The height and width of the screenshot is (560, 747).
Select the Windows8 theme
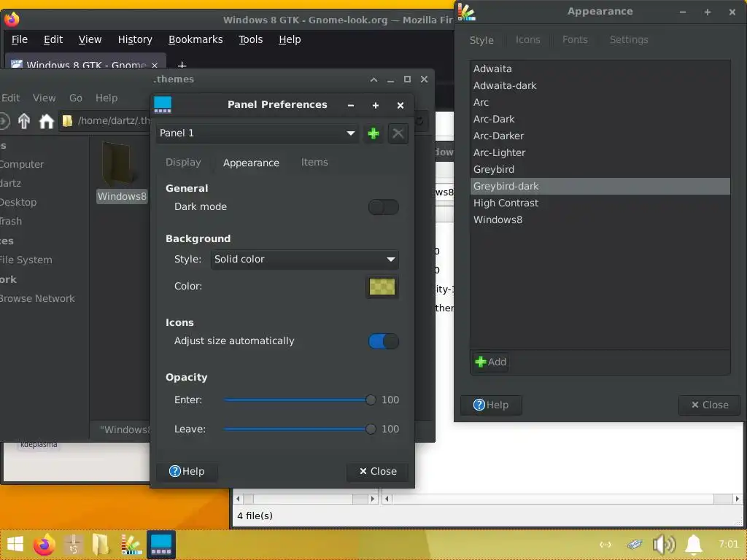(600, 220)
